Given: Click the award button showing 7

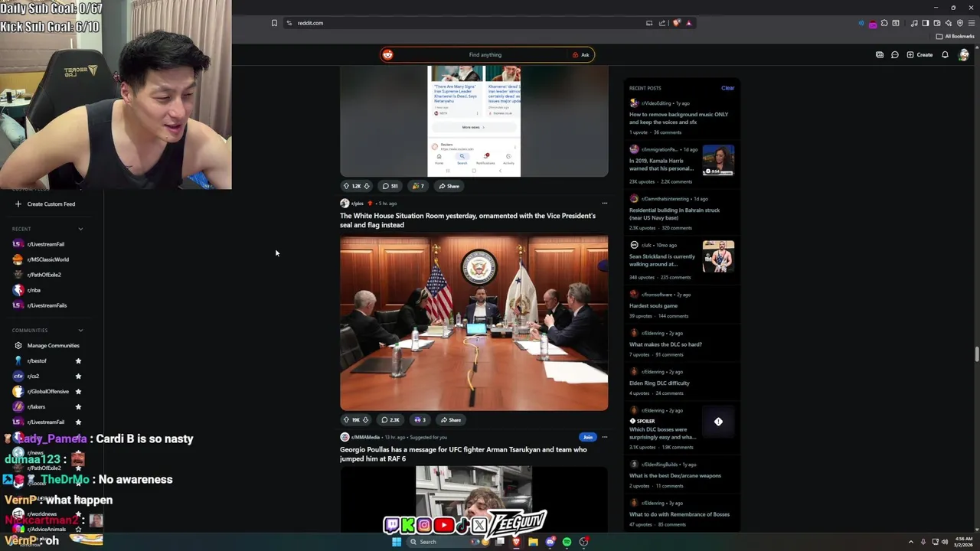Looking at the screenshot, I should pyautogui.click(x=418, y=186).
